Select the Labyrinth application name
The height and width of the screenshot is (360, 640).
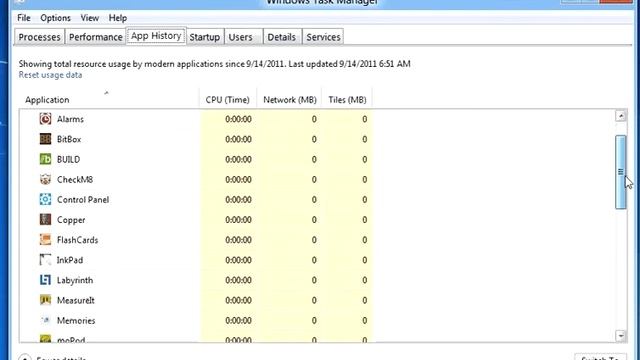click(x=75, y=280)
